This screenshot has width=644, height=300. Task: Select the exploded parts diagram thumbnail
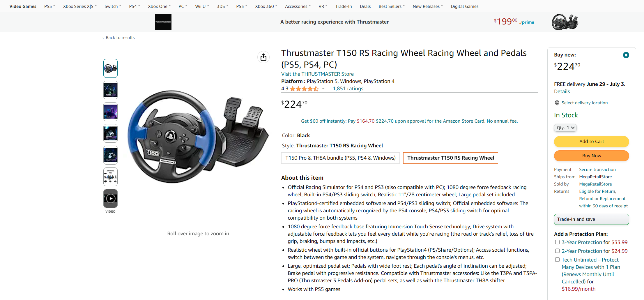pyautogui.click(x=110, y=177)
